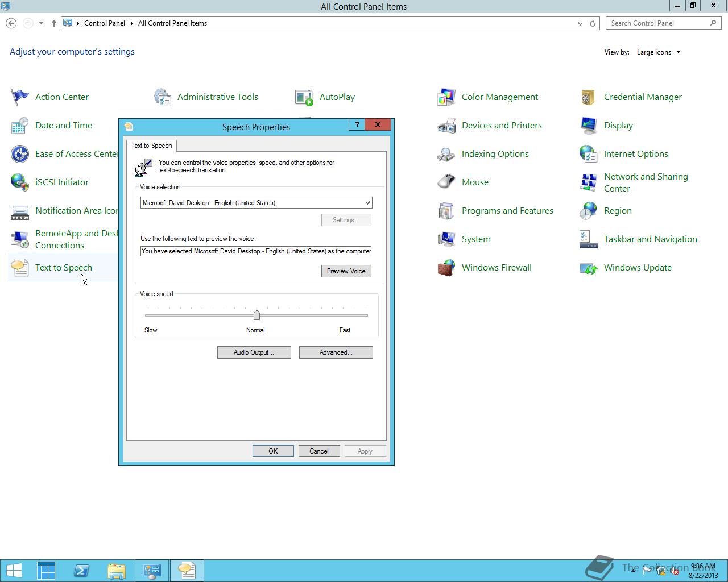Open the Audio Output settings
Screen dimensions: 728x582
click(254, 352)
